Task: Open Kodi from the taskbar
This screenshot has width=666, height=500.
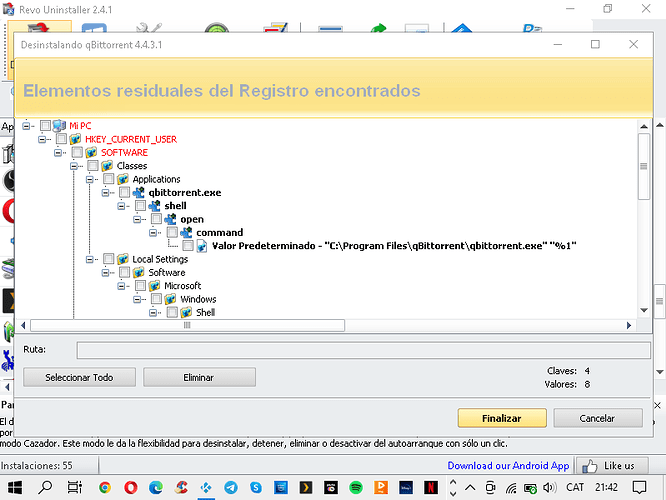Action: pyautogui.click(x=206, y=487)
